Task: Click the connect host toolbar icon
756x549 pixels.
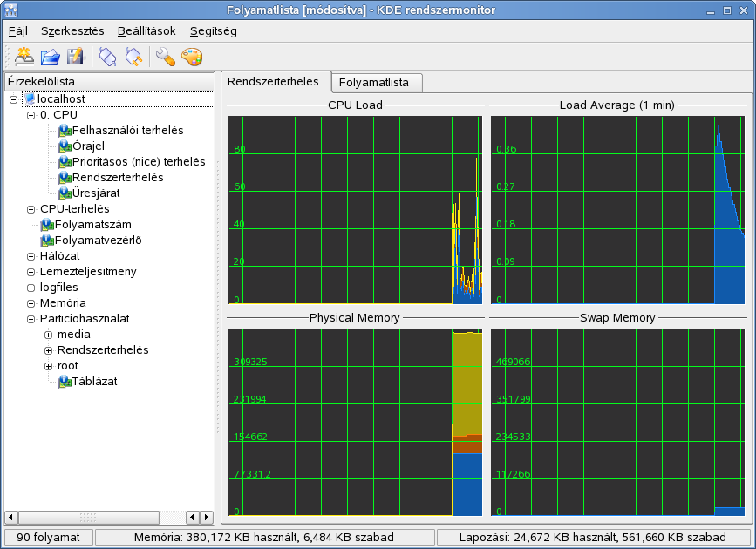Action: click(107, 57)
